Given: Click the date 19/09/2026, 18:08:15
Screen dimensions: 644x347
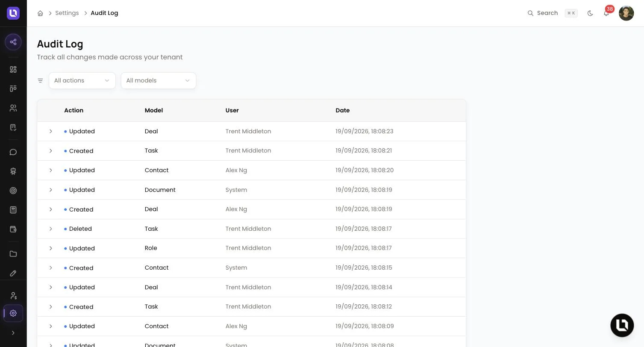Looking at the screenshot, I should [364, 268].
